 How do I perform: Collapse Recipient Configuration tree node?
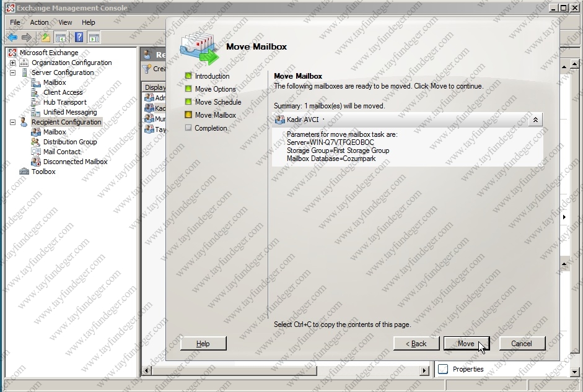point(12,122)
